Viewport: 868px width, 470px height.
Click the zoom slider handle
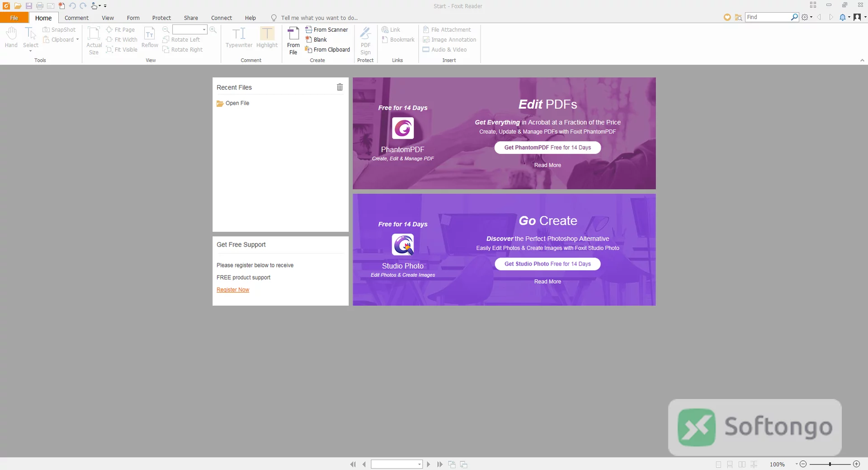pos(830,464)
